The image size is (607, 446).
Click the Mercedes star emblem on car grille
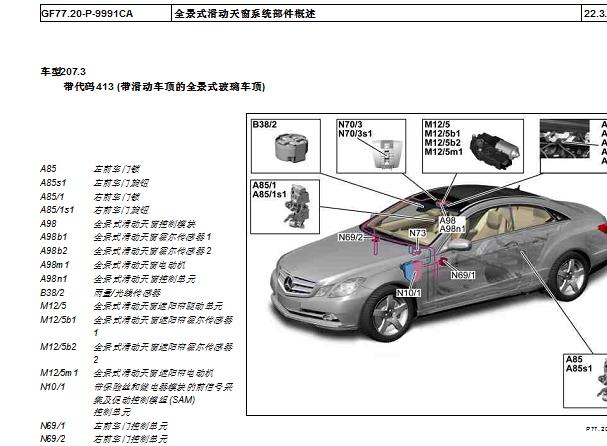click(x=288, y=285)
